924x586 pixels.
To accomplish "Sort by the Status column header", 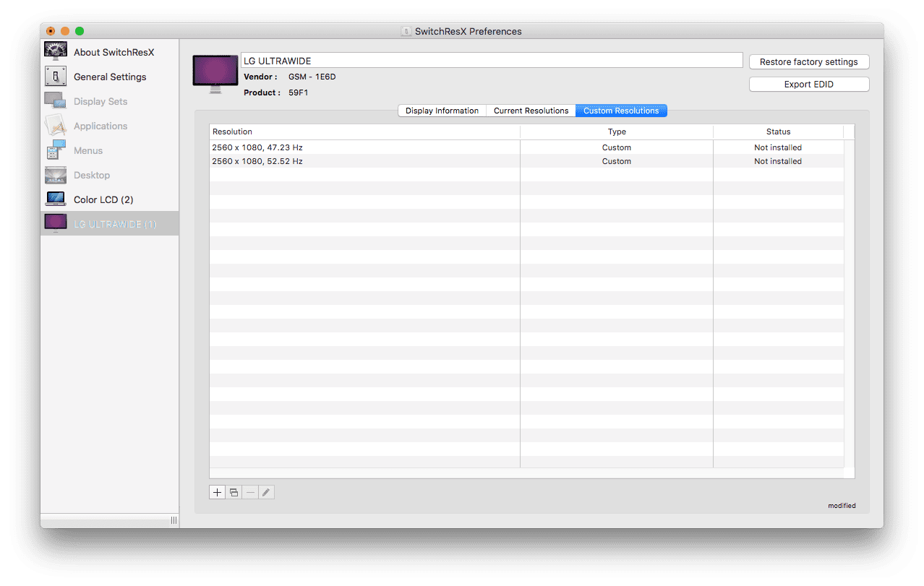I will [x=778, y=132].
